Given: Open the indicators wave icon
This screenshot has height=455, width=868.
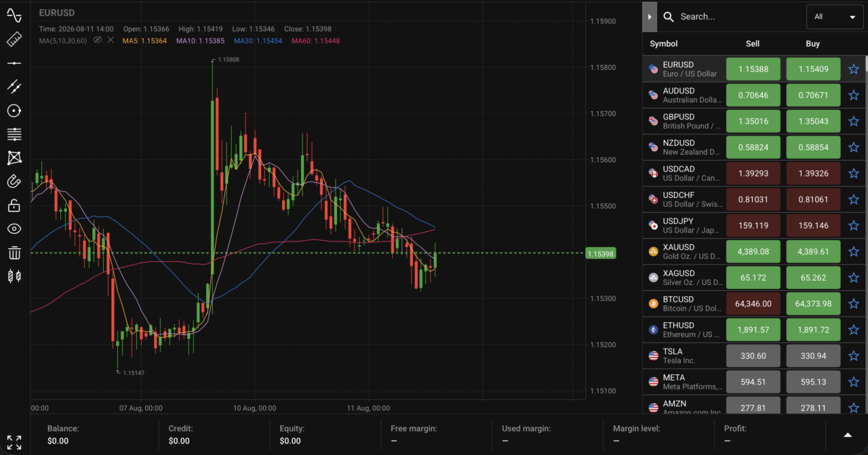Looking at the screenshot, I should pyautogui.click(x=14, y=15).
